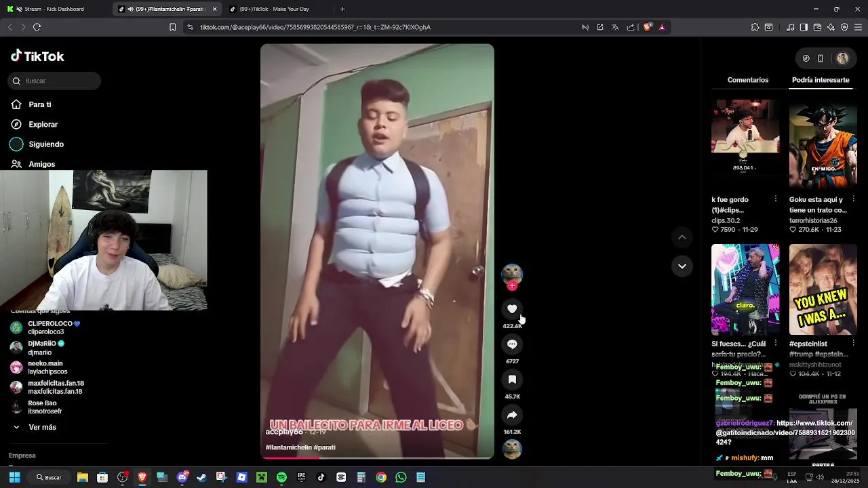Bookmark this page in the address bar
This screenshot has width=868, height=488.
coord(172,27)
